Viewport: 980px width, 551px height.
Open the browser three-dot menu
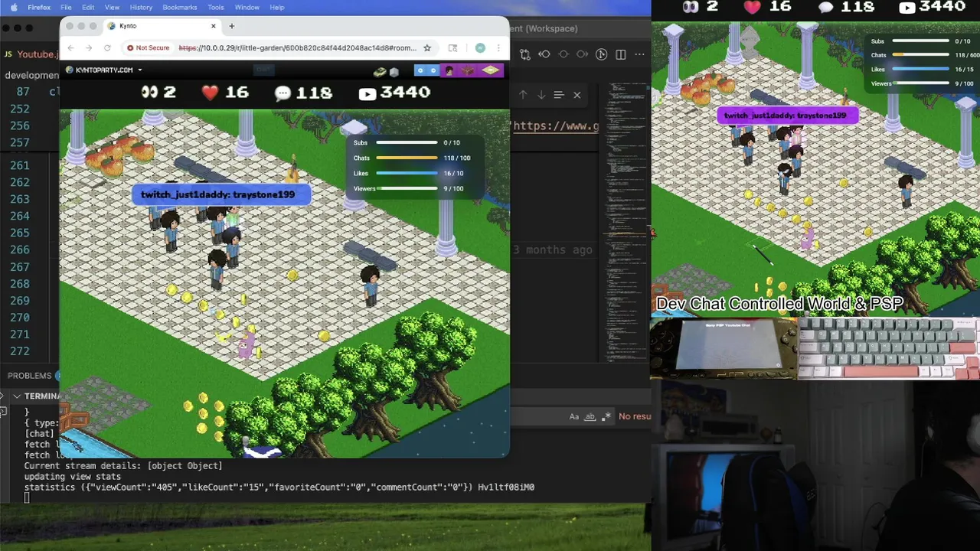[498, 47]
